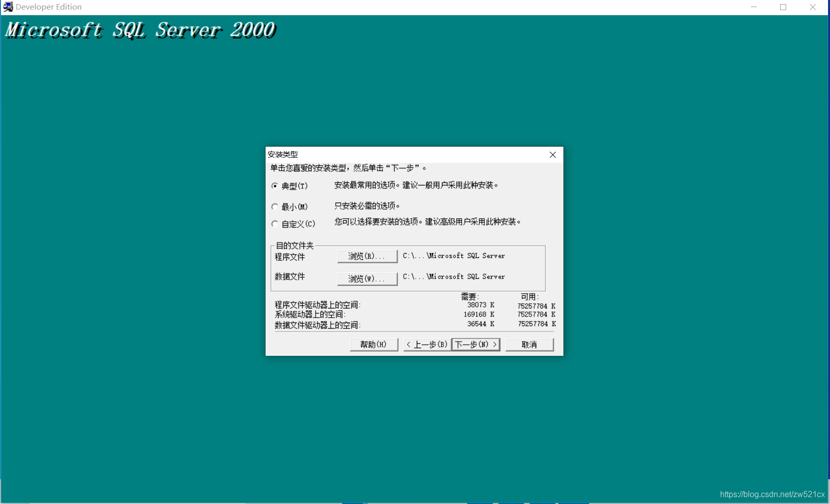Close the Developer Edition main window
The height and width of the screenshot is (504, 830).
click(812, 7)
